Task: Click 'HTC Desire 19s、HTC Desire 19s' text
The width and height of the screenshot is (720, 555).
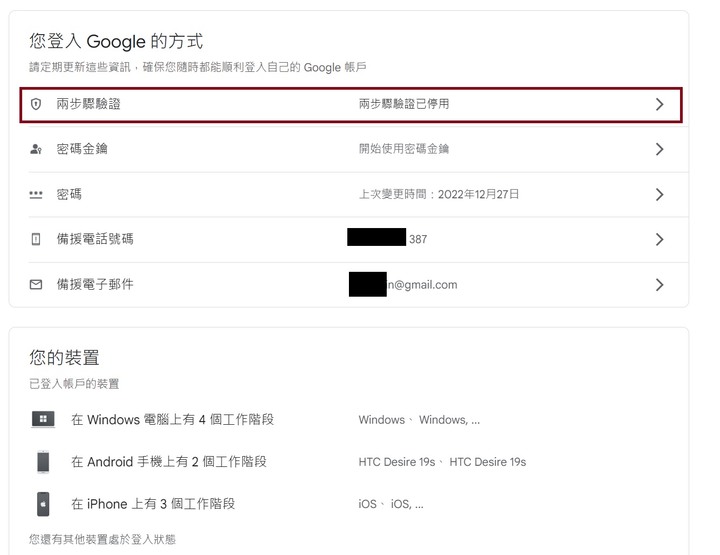Action: pyautogui.click(x=442, y=462)
